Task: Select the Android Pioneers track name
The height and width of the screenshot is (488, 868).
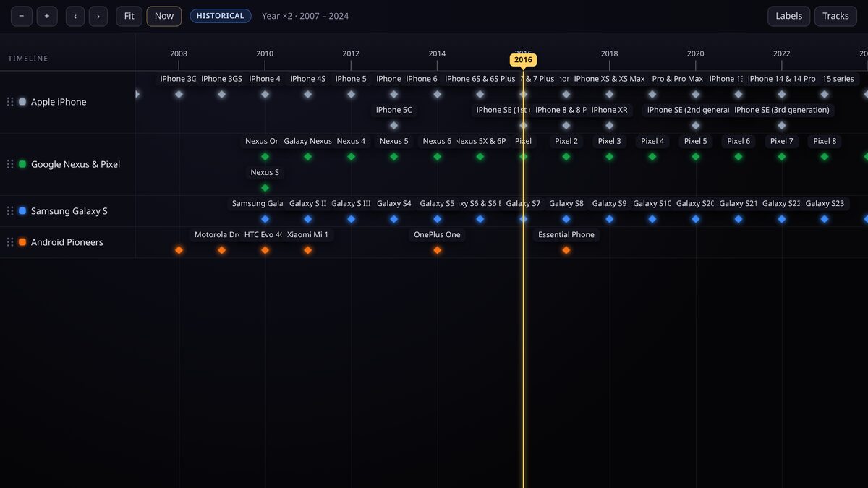Action: (x=67, y=242)
